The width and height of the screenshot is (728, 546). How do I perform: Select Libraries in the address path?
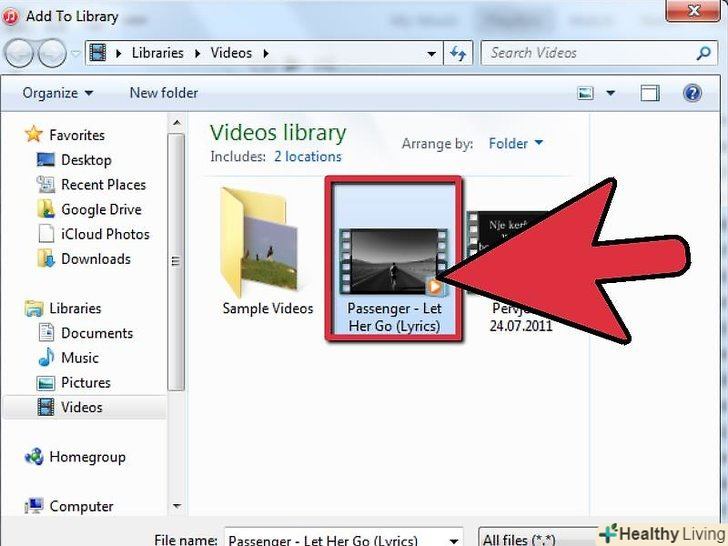tap(157, 53)
